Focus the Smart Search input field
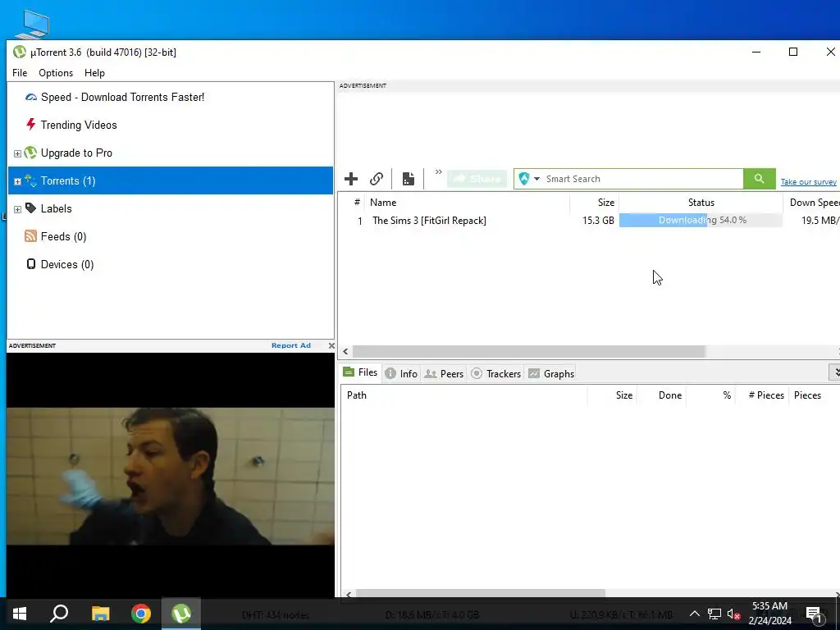840x630 pixels. pos(642,179)
